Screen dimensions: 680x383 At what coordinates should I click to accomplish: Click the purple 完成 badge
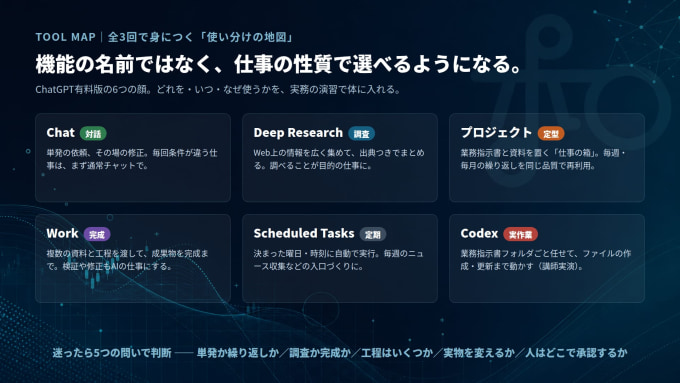tap(97, 234)
